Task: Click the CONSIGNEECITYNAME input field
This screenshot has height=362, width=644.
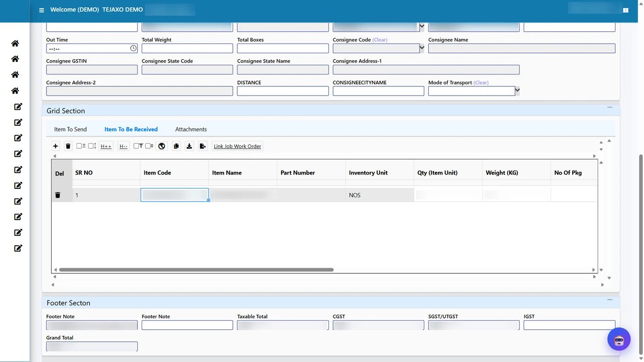Action: 378,91
